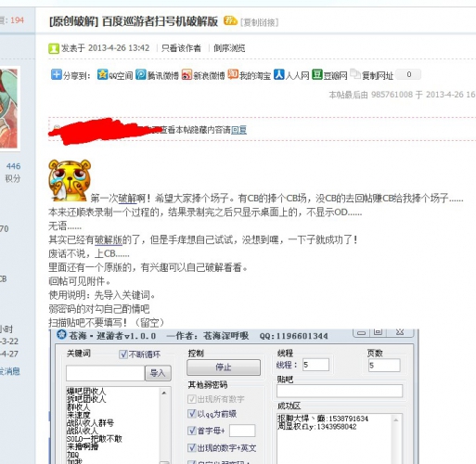This screenshot has width=476, height=464.
Task: Click 只看该作者 link
Action: click(x=181, y=48)
